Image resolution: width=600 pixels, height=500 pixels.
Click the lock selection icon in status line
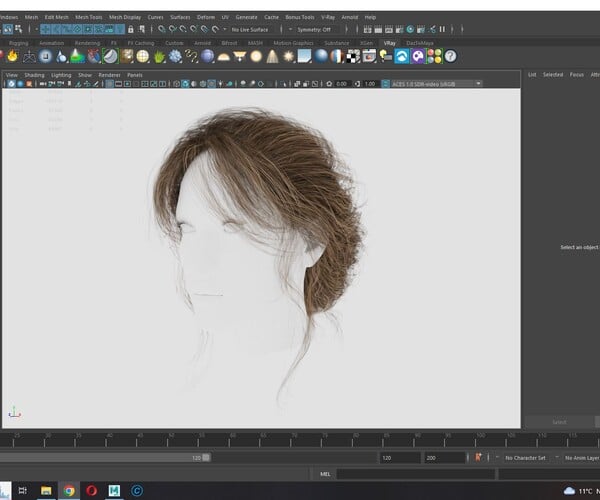131,29
